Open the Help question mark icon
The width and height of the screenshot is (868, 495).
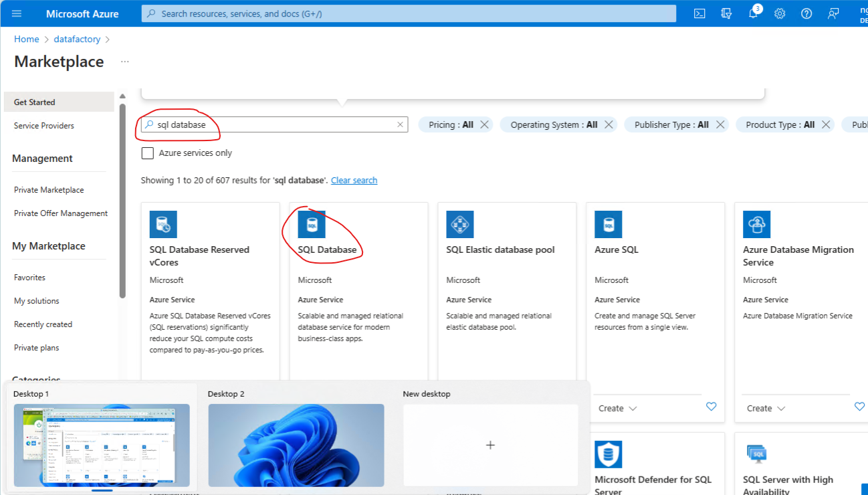(806, 13)
